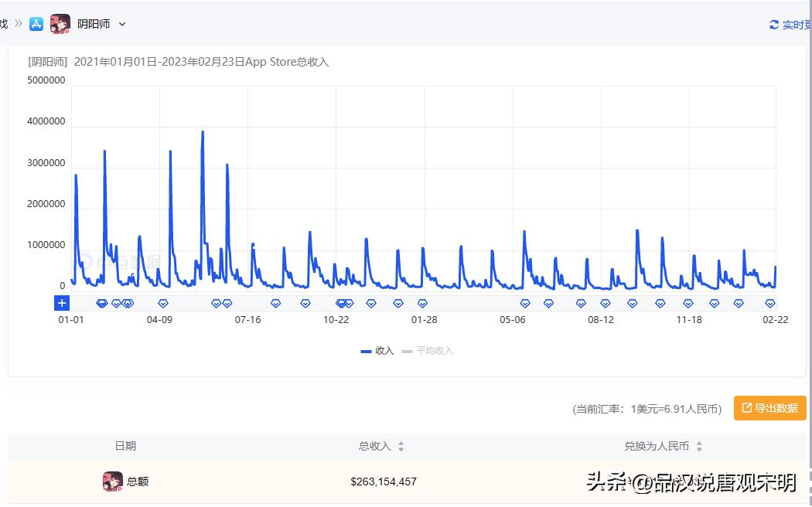This screenshot has width=812, height=507.
Task: Click the App Store platform icon in header
Action: tap(36, 24)
